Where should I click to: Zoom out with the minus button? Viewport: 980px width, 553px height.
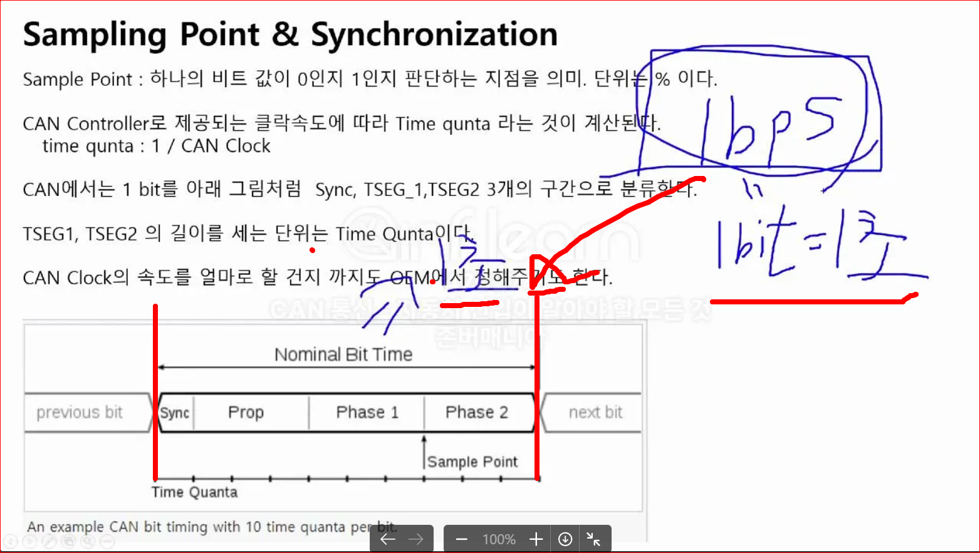[462, 539]
